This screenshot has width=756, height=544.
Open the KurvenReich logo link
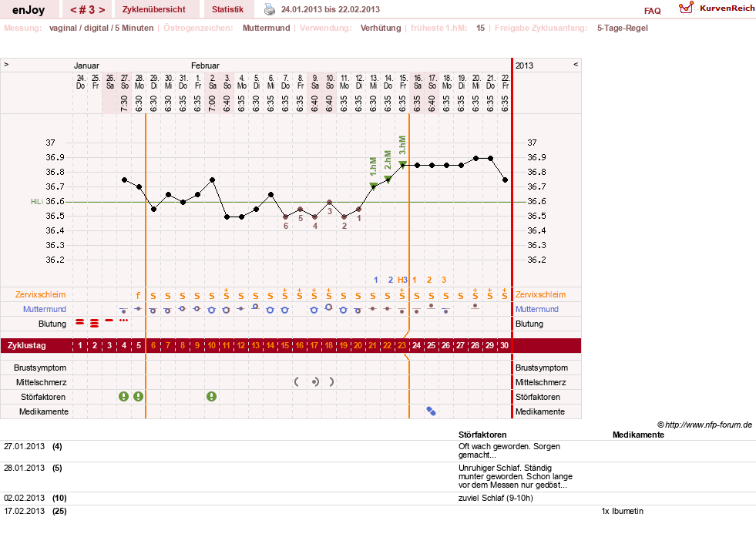(x=717, y=8)
